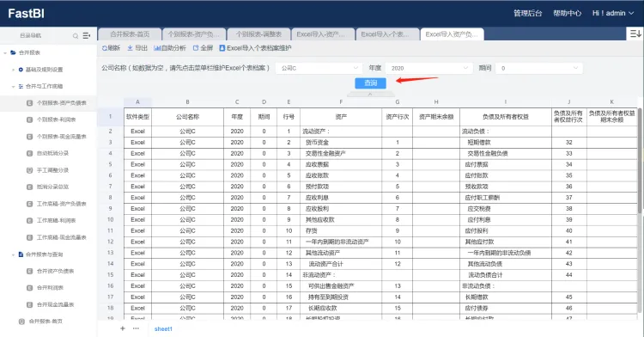Open the 期间 period dropdown
The height and width of the screenshot is (337, 644).
click(539, 68)
